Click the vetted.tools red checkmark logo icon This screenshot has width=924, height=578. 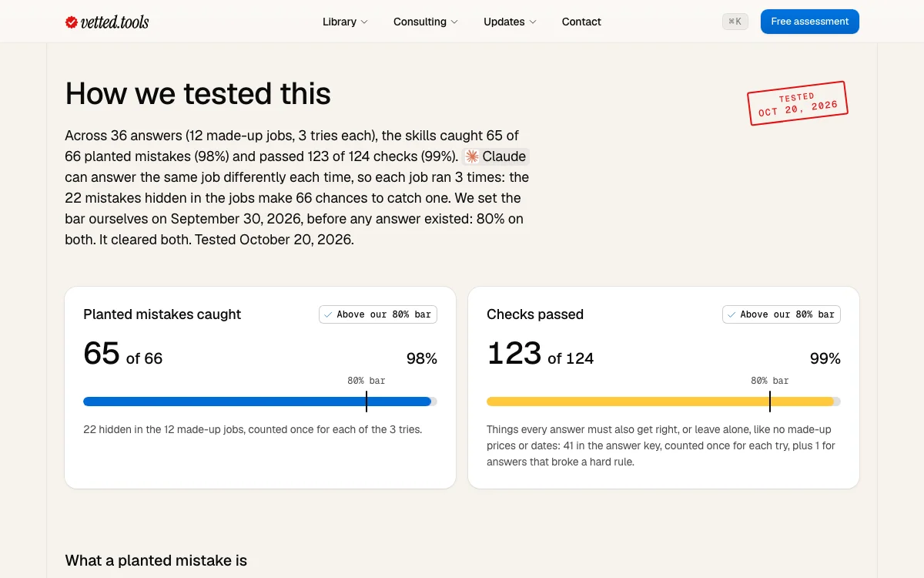pos(72,22)
